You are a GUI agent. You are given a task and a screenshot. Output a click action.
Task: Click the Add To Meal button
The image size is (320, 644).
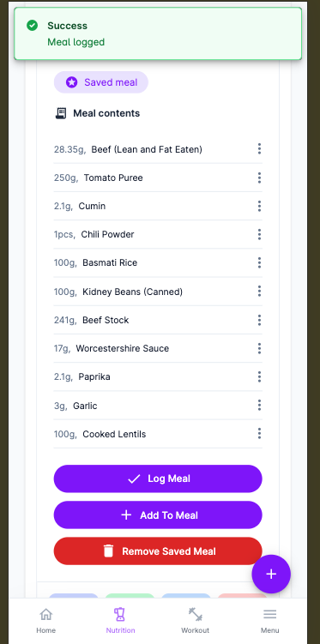coord(158,515)
